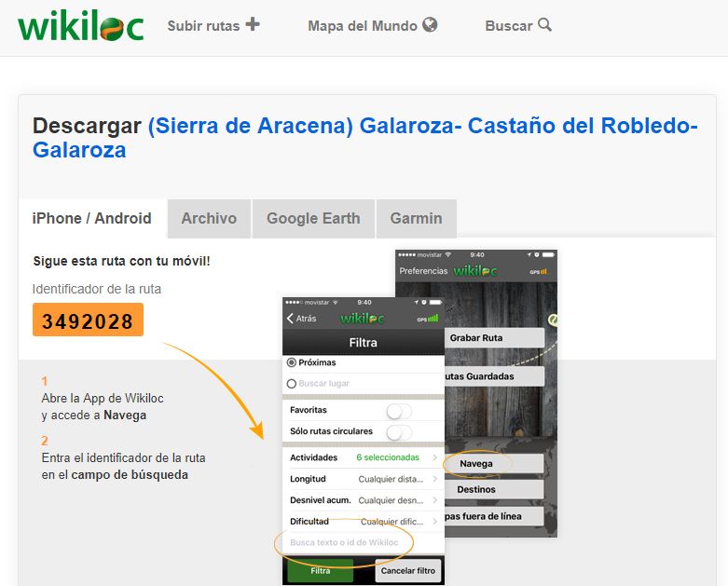Toggle the Favoritas switch
The height and width of the screenshot is (586, 728).
(x=398, y=411)
